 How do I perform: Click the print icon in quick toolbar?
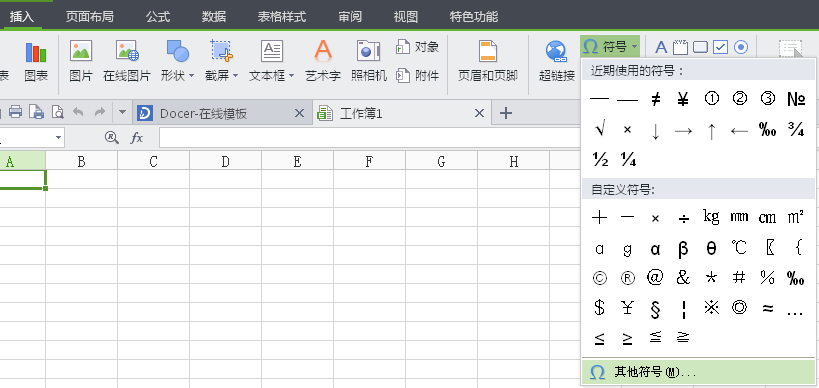click(x=16, y=112)
